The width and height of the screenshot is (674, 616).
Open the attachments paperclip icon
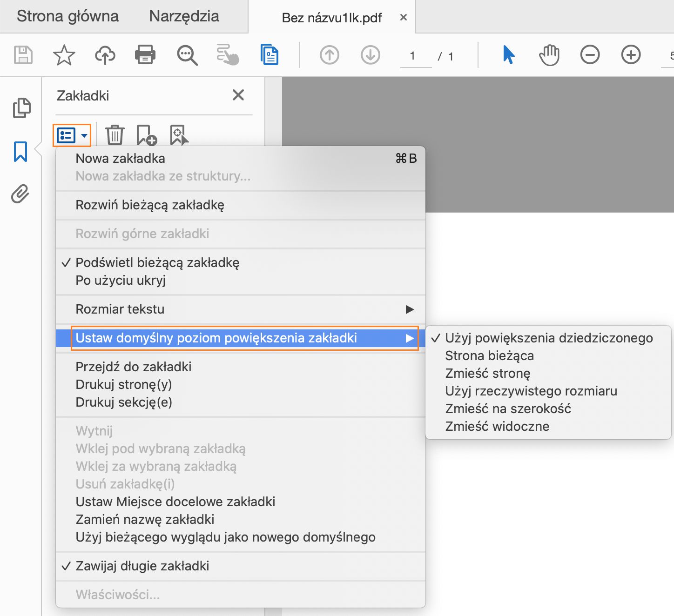[x=20, y=194]
